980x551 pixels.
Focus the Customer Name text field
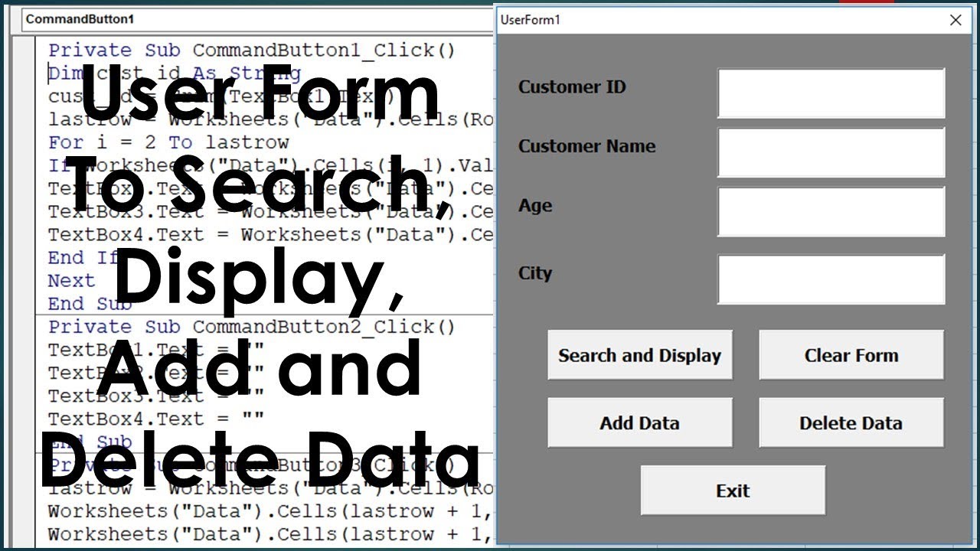pyautogui.click(x=831, y=152)
